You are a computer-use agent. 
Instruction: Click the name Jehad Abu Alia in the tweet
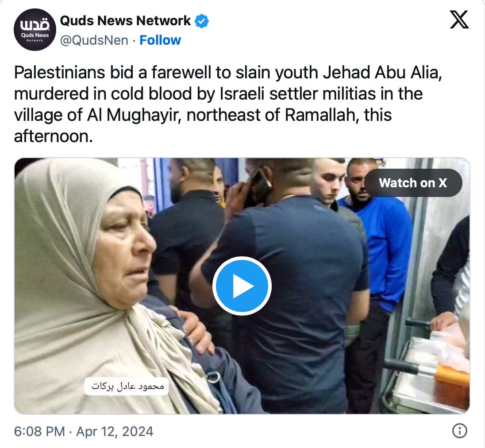[382, 73]
